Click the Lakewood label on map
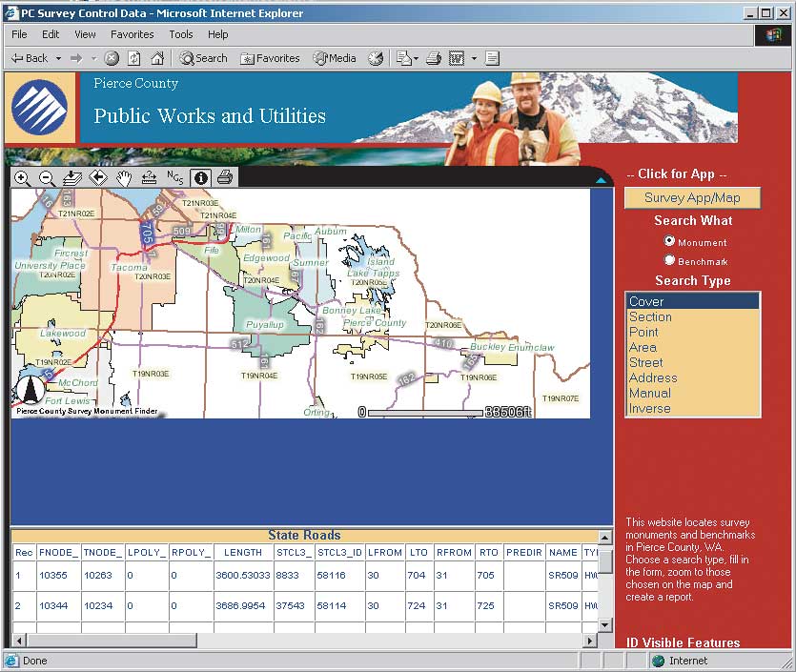 coord(63,333)
